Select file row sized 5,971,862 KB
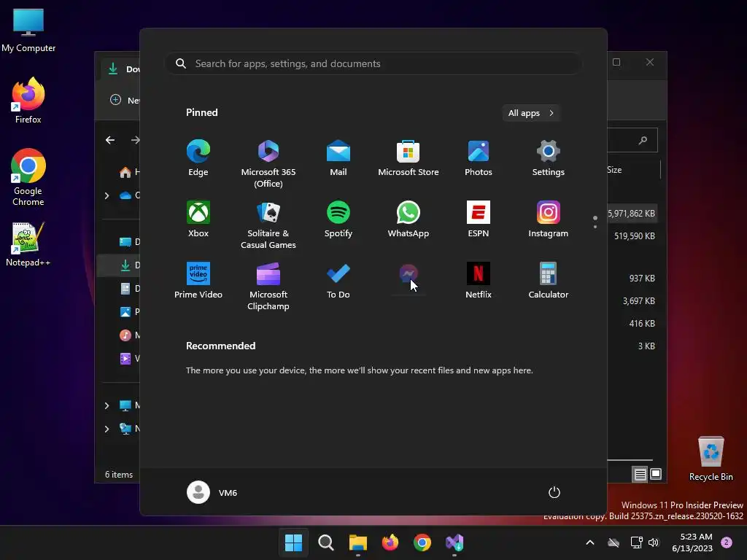The image size is (747, 560). pos(631,214)
